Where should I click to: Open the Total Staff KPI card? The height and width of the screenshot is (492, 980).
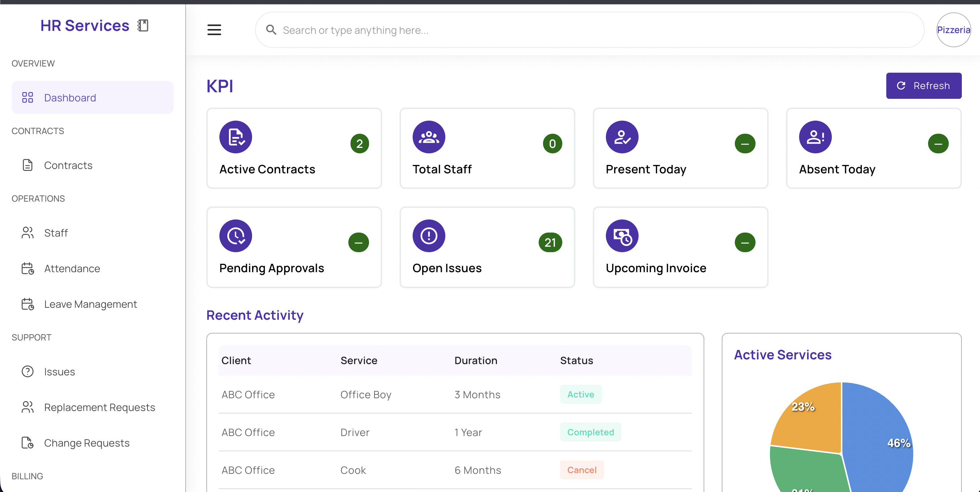pos(487,148)
